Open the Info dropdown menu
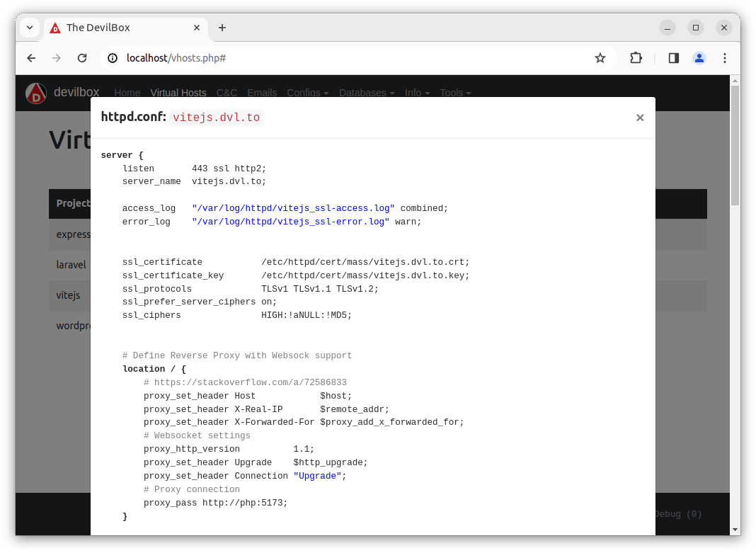 pos(417,93)
